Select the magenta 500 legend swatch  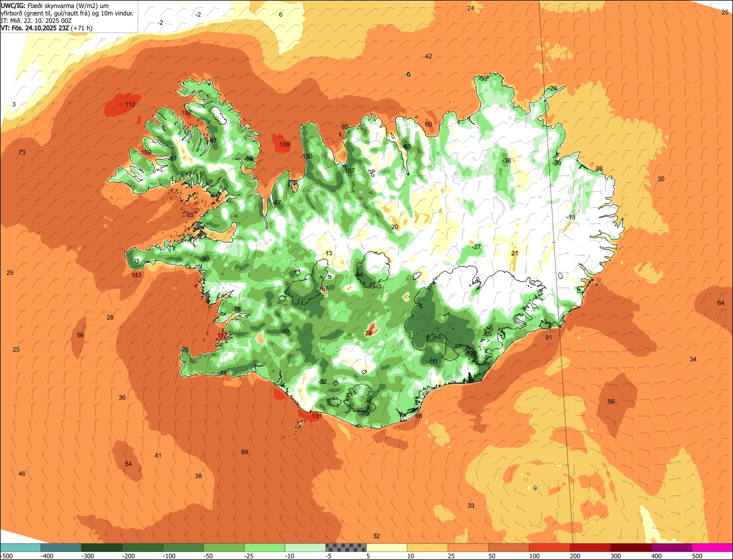712,547
